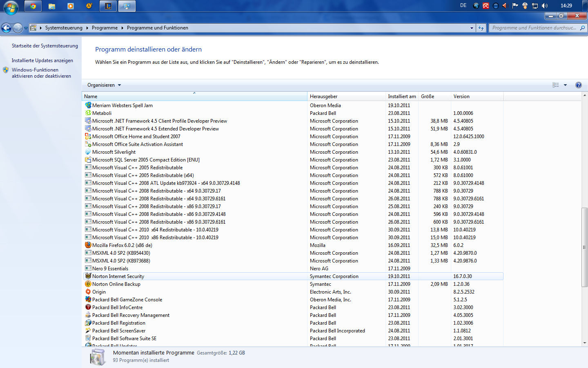This screenshot has width=588, height=368.
Task: Click the system clock showing 14:29
Action: pos(566,6)
